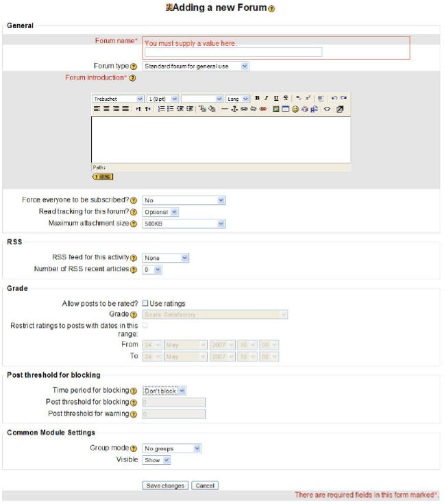Viewport: 444px width, 504px height.
Task: Insert a smiley emoticon from the toolbar
Action: click(295, 109)
